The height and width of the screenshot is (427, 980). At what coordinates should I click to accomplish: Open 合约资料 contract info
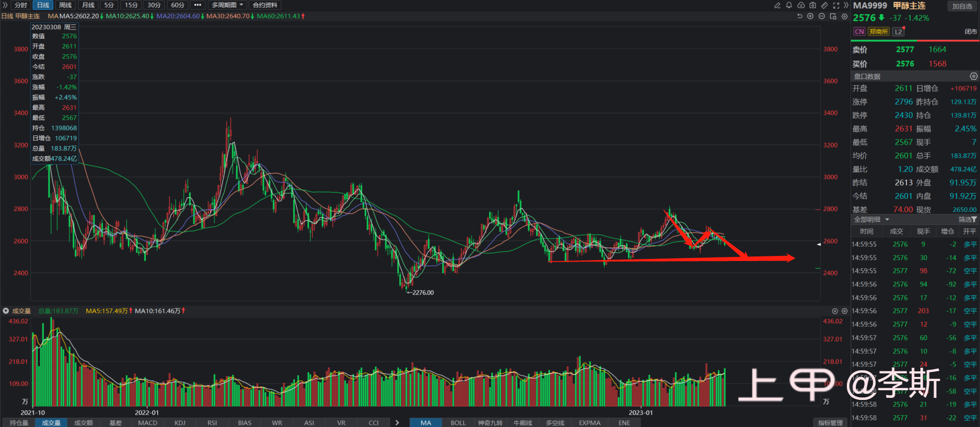pos(265,5)
